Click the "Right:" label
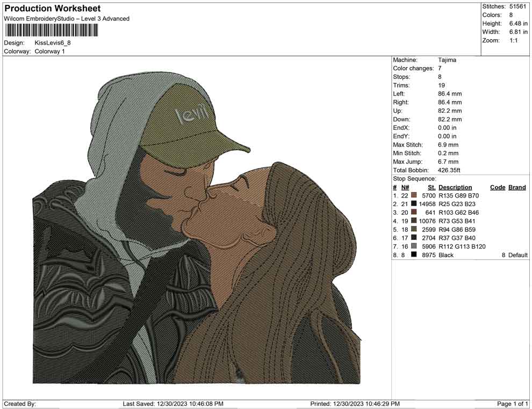Image resolution: width=532 pixels, height=409 pixels. [x=401, y=103]
